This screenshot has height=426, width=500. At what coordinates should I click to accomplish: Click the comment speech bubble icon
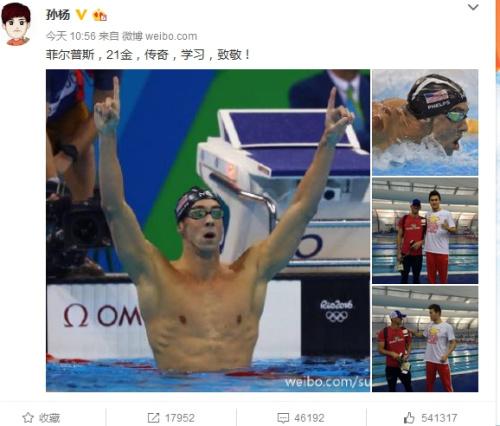pyautogui.click(x=283, y=418)
